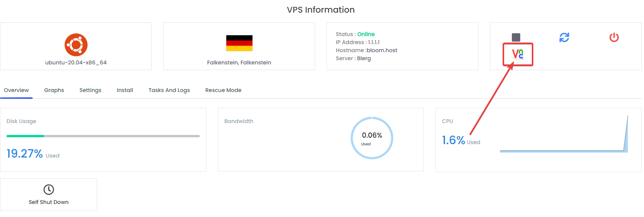The image size is (644, 217).
Task: Click the stop VPS square icon
Action: (516, 37)
